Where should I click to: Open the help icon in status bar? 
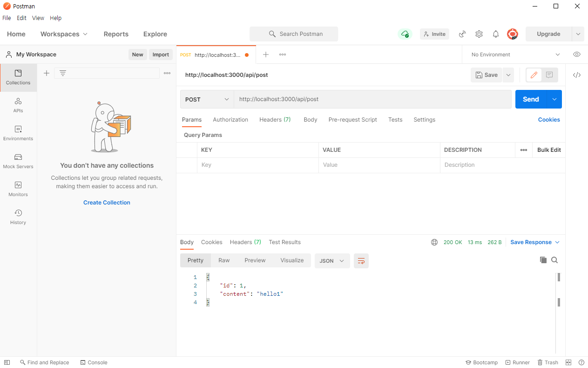581,362
